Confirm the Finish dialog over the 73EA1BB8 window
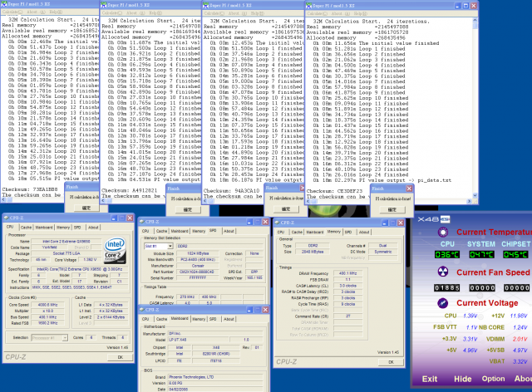The width and height of the screenshot is (532, 392). tap(86, 208)
